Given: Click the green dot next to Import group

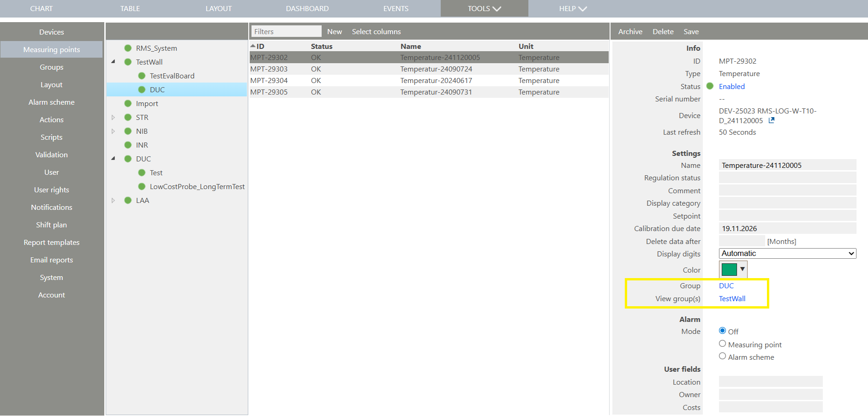Looking at the screenshot, I should [127, 103].
